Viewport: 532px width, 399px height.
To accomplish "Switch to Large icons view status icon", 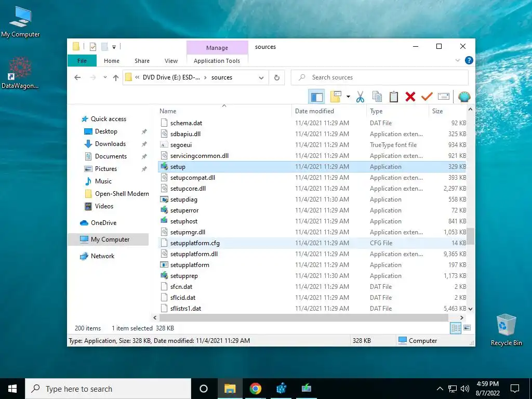I will (467, 328).
